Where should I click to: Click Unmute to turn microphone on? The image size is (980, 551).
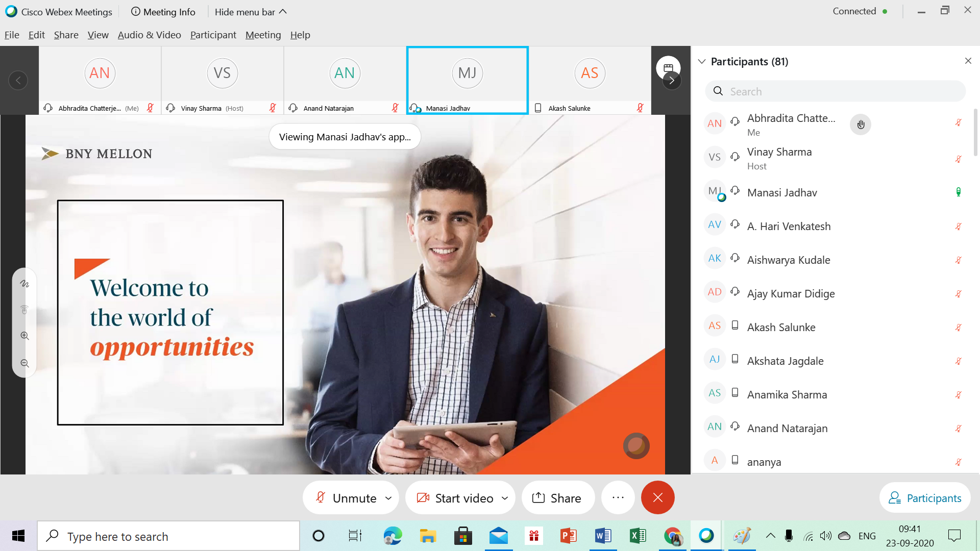click(x=346, y=497)
